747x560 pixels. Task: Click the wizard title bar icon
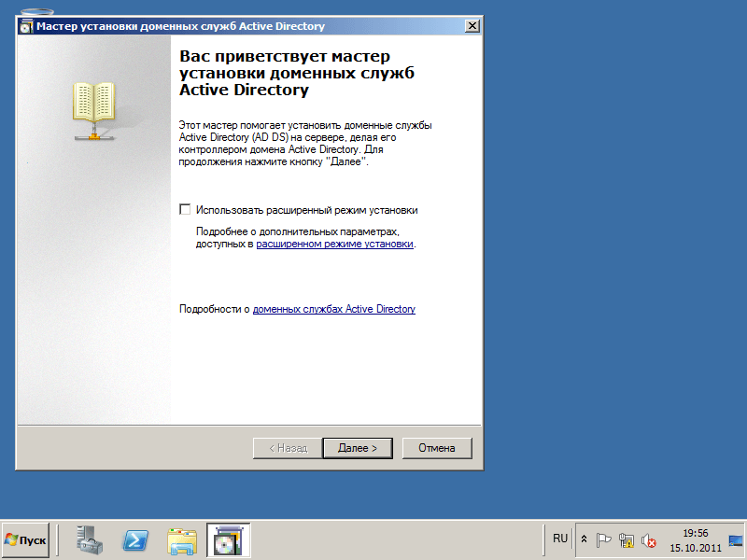tap(26, 27)
